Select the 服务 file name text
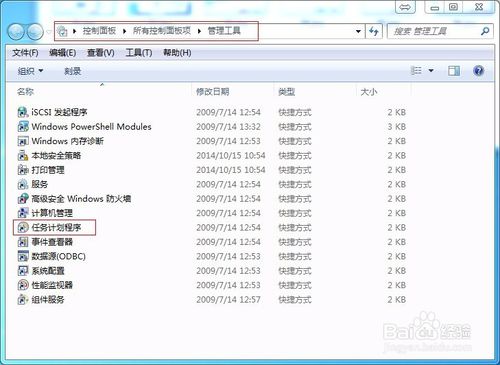 click(x=40, y=184)
